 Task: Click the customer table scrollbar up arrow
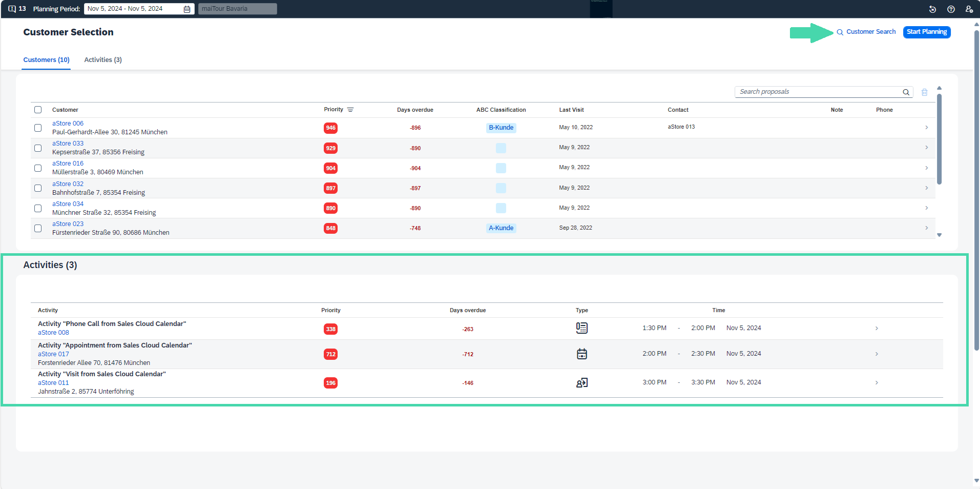coord(940,88)
